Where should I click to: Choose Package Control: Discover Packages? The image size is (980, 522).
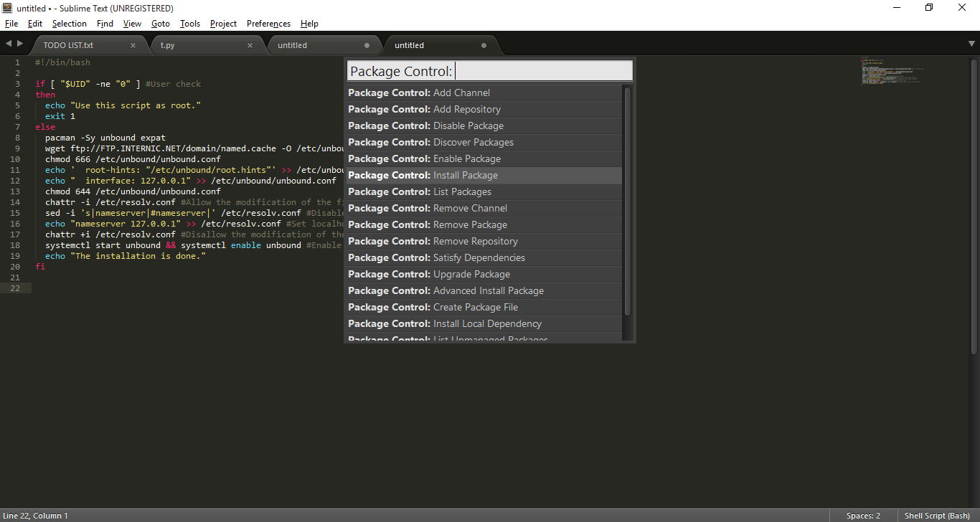click(484, 142)
